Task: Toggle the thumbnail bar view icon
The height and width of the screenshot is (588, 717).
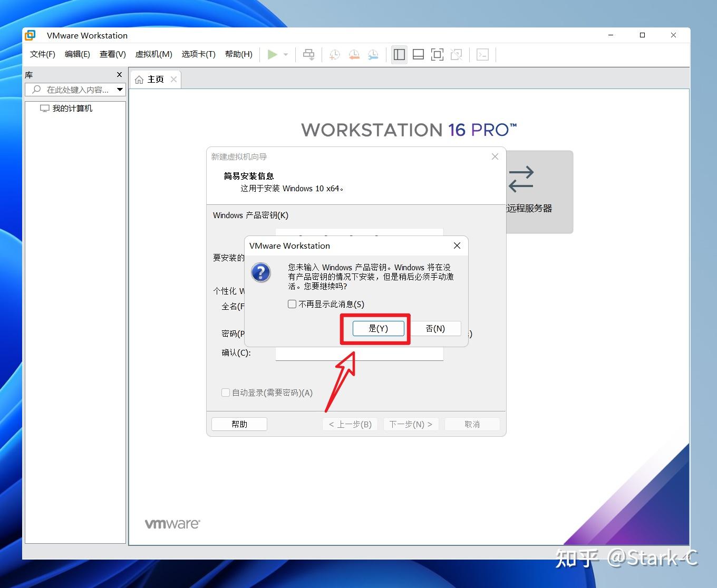Action: coord(418,54)
